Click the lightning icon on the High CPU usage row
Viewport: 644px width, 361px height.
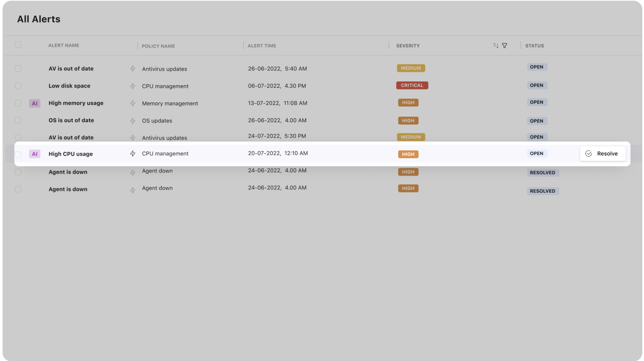(132, 153)
